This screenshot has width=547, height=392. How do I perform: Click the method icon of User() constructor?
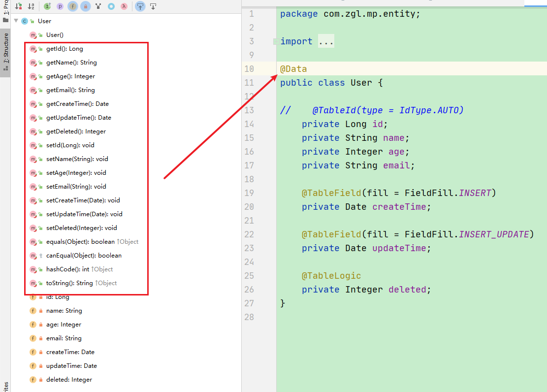click(33, 35)
